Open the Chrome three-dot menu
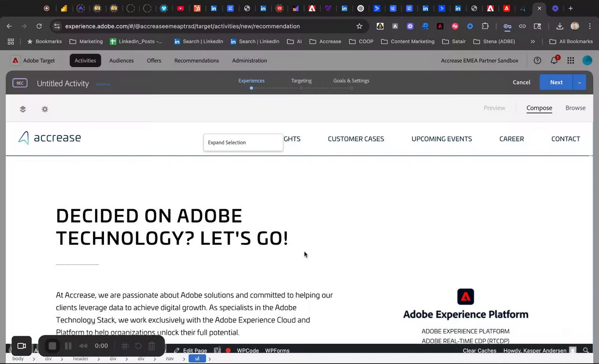 tap(589, 26)
